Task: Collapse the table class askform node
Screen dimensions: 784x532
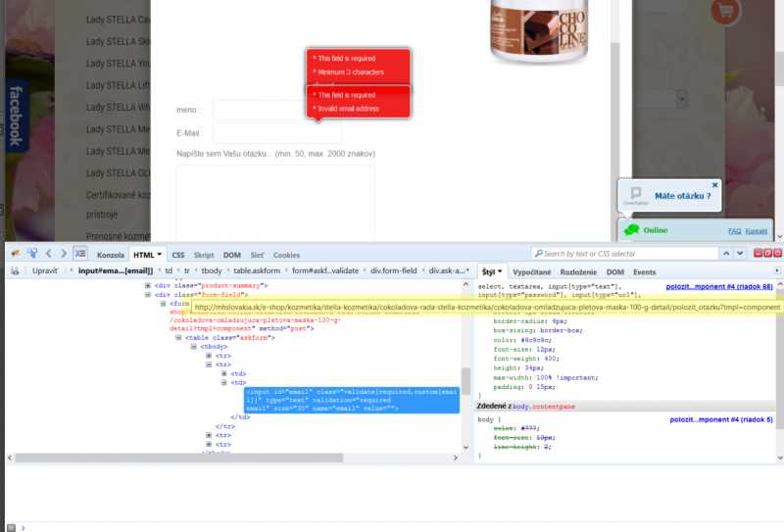Action: click(x=178, y=336)
